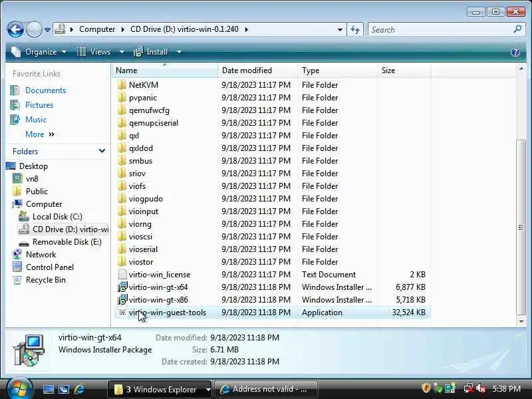This screenshot has width=532, height=399.
Task: Click the vioinput folder icon
Action: tap(122, 211)
